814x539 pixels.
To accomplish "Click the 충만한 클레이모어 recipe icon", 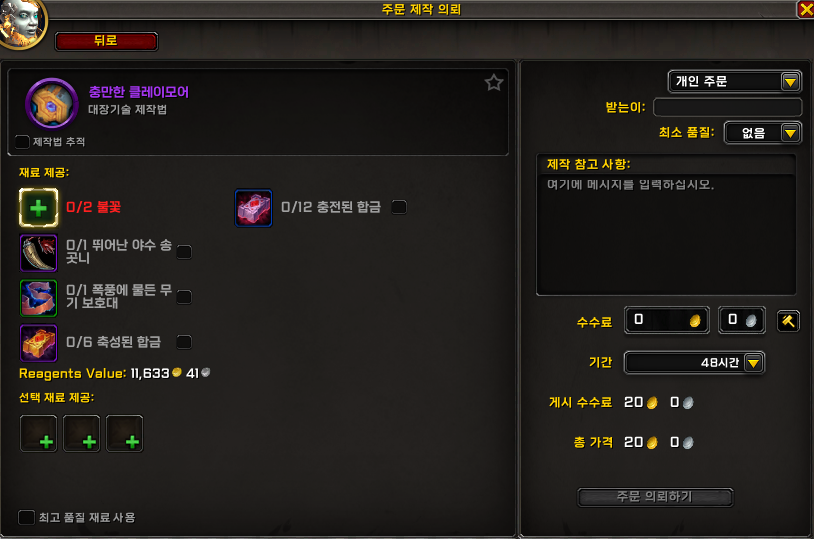I will pyautogui.click(x=52, y=104).
